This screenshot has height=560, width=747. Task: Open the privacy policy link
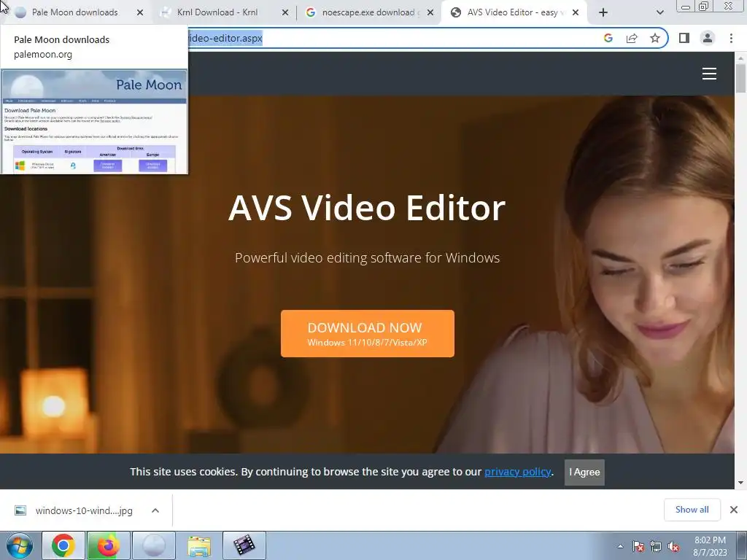click(x=517, y=472)
